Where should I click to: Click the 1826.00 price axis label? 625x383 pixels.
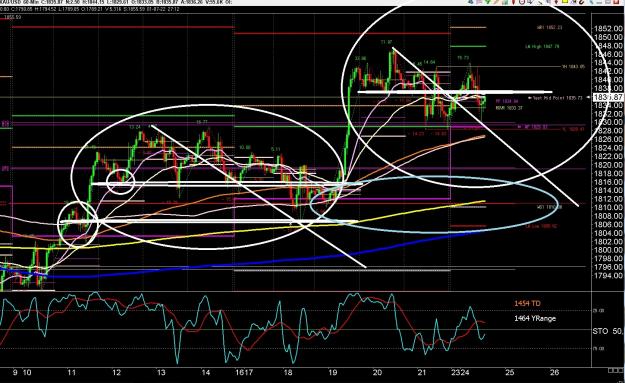click(x=608, y=139)
